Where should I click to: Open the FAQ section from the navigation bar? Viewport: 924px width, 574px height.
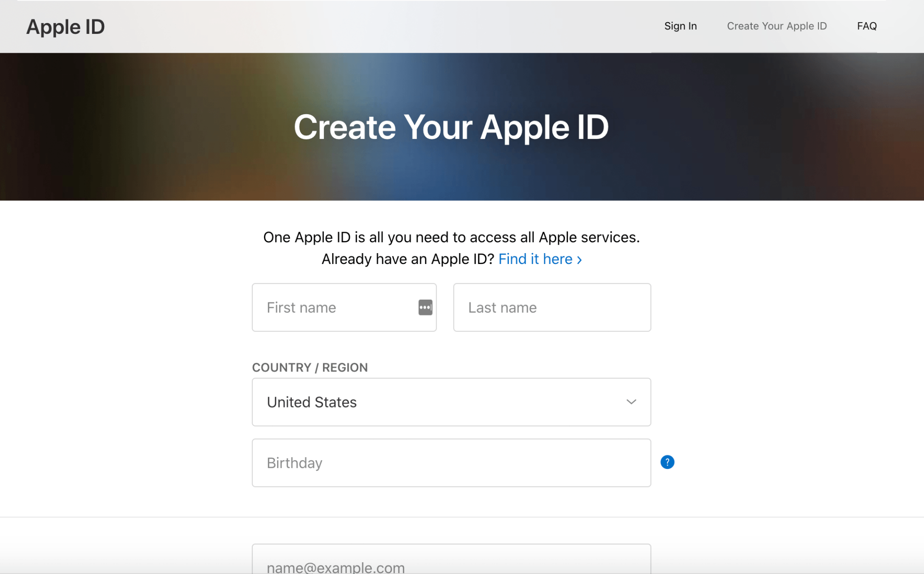(867, 26)
